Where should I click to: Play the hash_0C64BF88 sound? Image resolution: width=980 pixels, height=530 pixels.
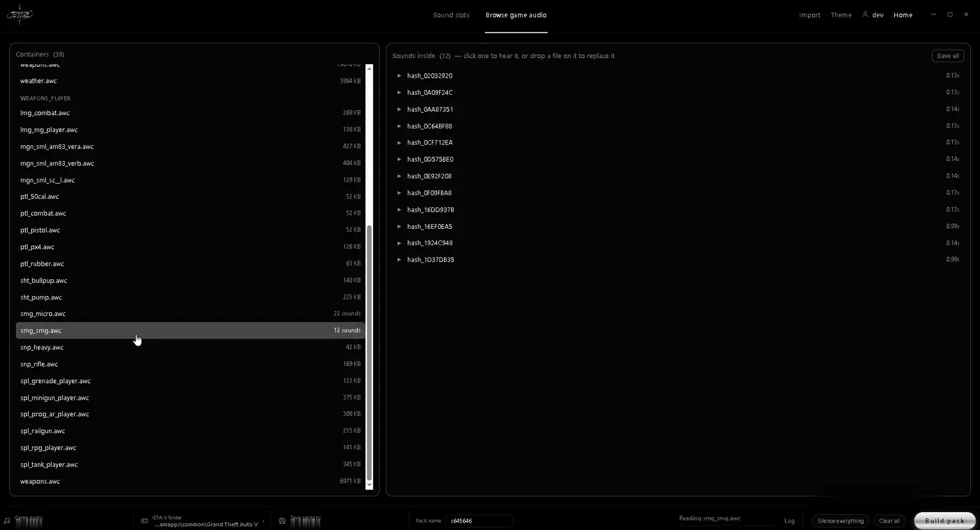point(399,126)
